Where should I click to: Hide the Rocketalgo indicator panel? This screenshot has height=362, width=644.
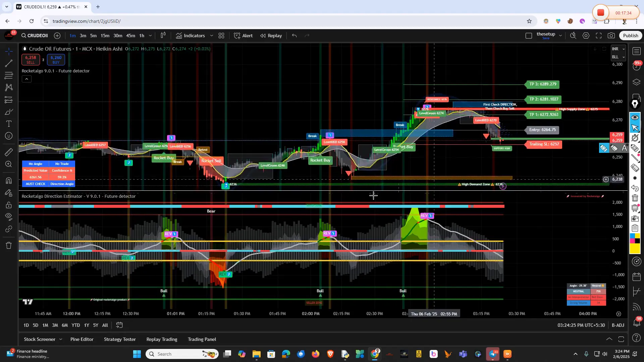pos(26,79)
